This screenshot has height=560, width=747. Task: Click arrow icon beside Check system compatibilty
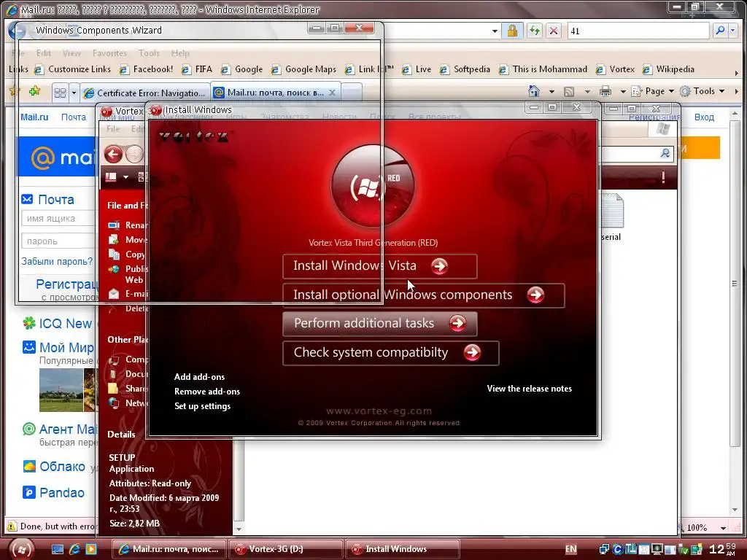click(x=472, y=353)
